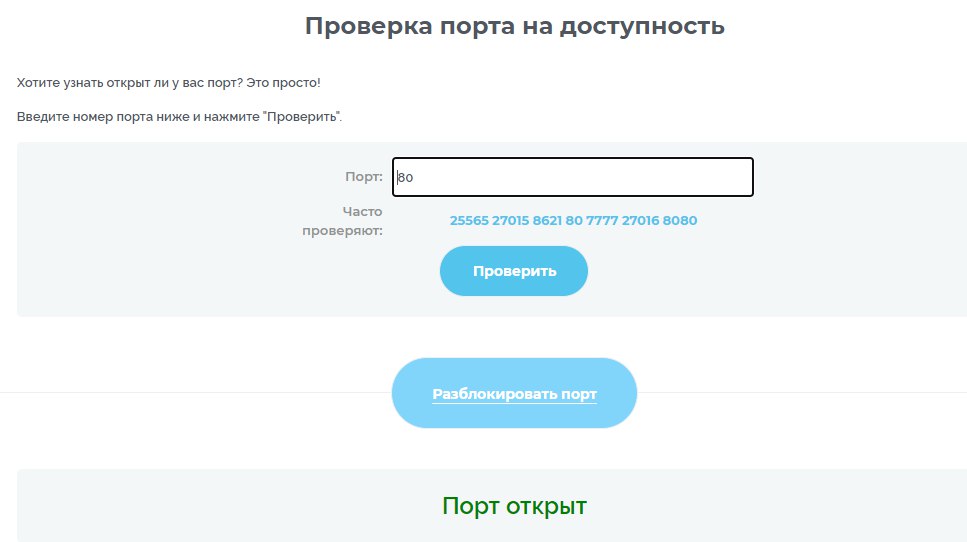The height and width of the screenshot is (542, 967).
Task: Select frequently checked port 8080
Action: click(680, 220)
